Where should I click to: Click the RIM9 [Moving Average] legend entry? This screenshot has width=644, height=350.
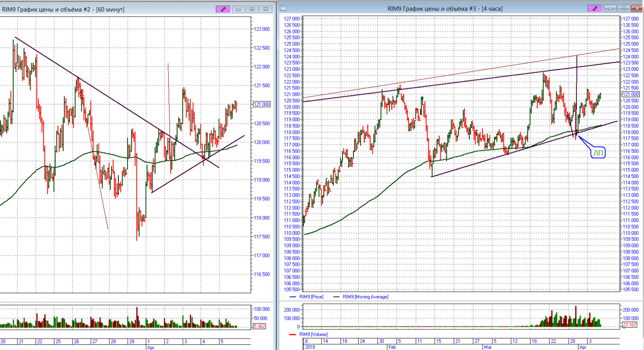tap(365, 297)
